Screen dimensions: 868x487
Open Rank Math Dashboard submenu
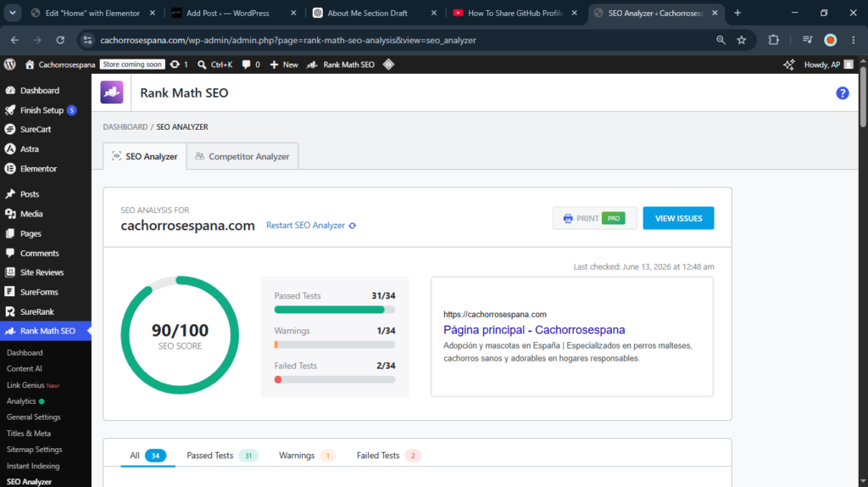coord(25,352)
